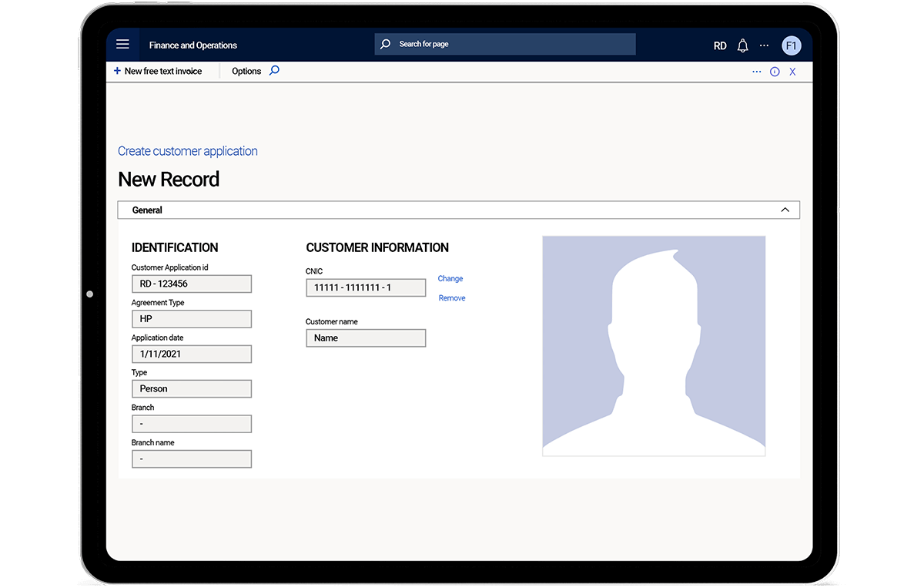Click the page information circle icon
Image resolution: width=924 pixels, height=588 pixels.
[x=774, y=70]
